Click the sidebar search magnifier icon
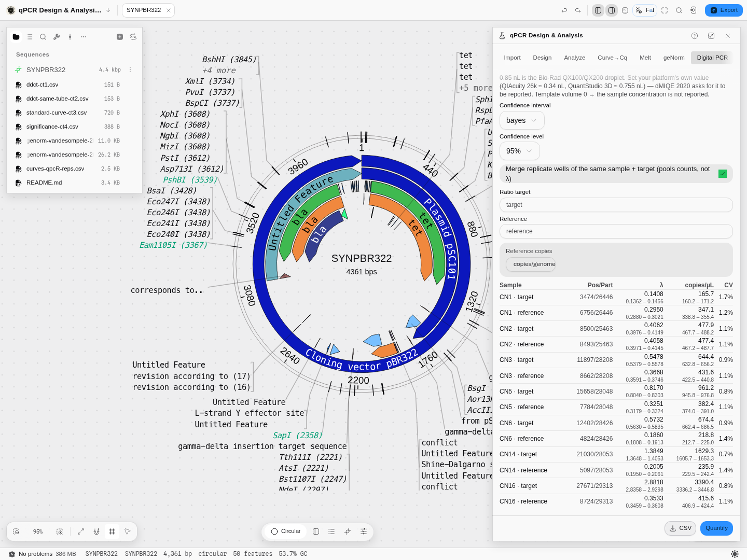 click(x=43, y=37)
